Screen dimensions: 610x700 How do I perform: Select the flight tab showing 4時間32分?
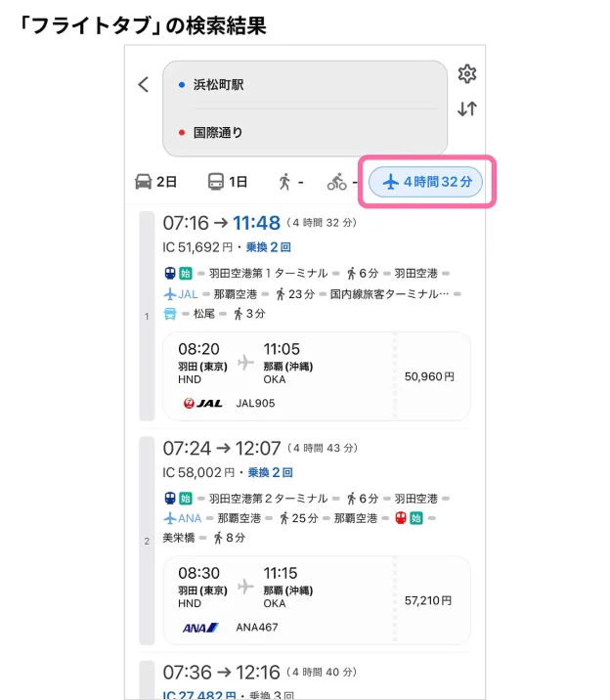click(x=426, y=182)
